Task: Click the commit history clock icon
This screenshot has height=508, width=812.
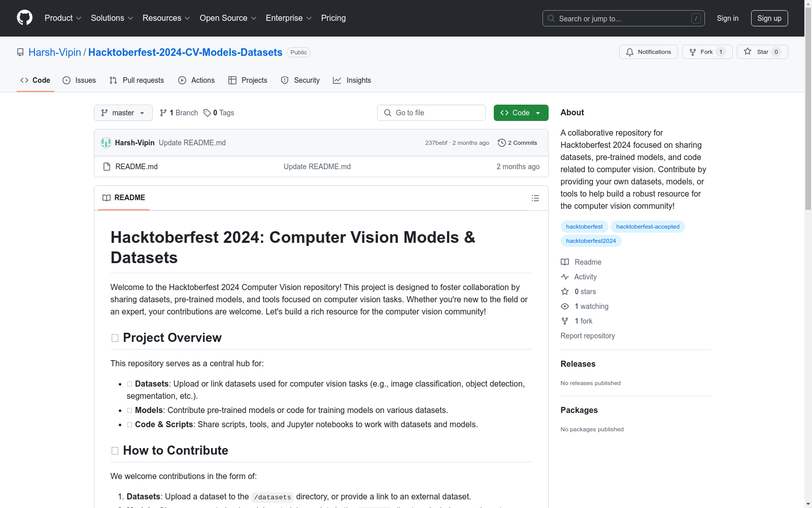Action: (502, 143)
